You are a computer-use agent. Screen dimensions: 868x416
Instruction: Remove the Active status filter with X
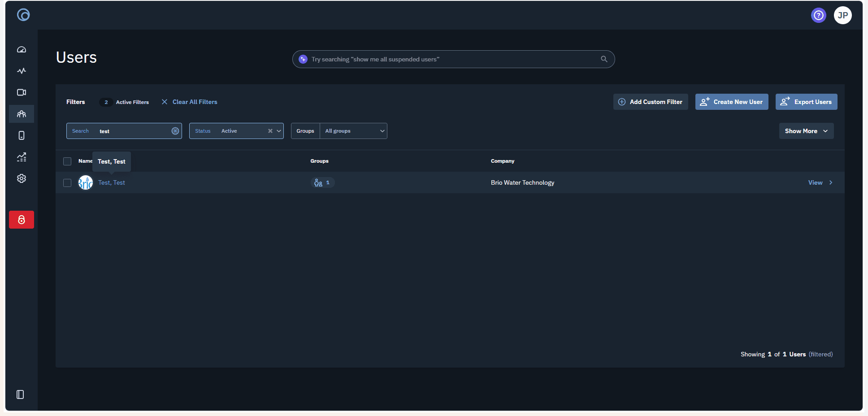(270, 131)
